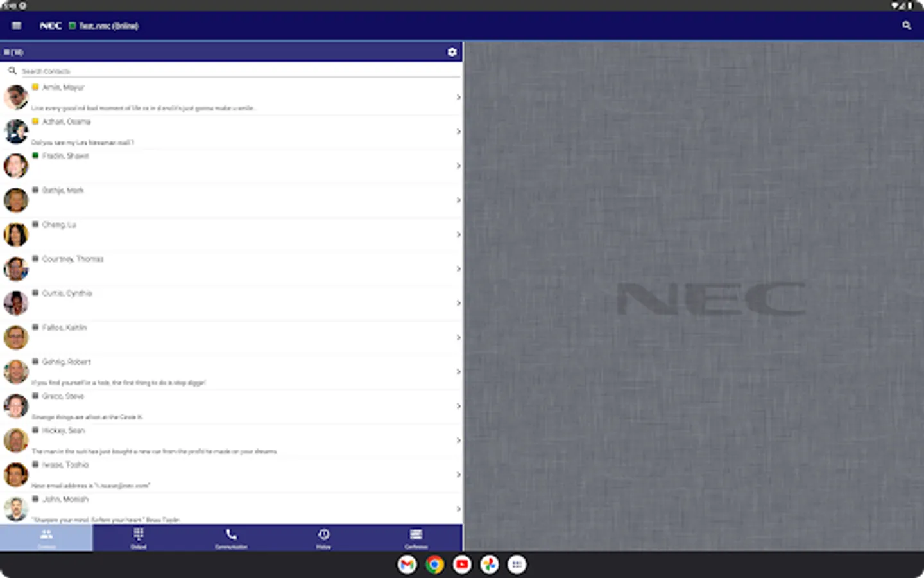Expand details for contact Cynthia Curtis
The image size is (924, 578).
pos(458,303)
